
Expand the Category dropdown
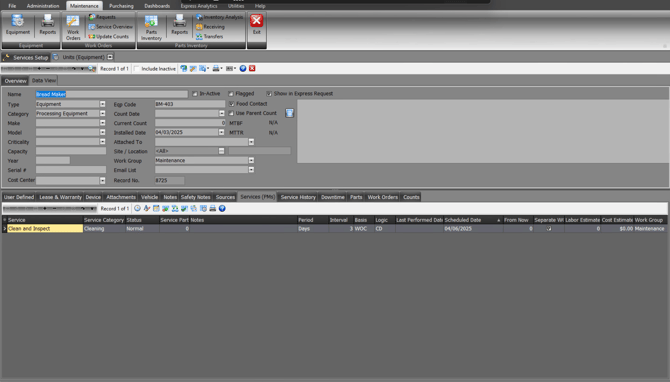[x=103, y=114]
